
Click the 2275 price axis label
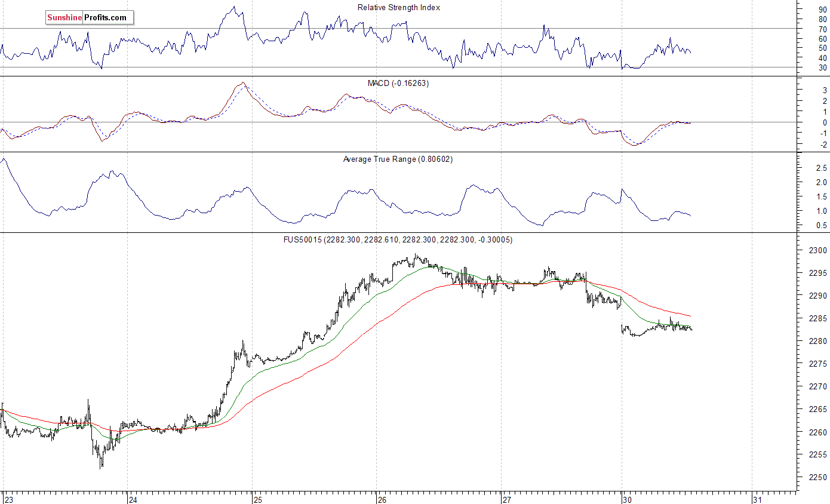[x=817, y=364]
